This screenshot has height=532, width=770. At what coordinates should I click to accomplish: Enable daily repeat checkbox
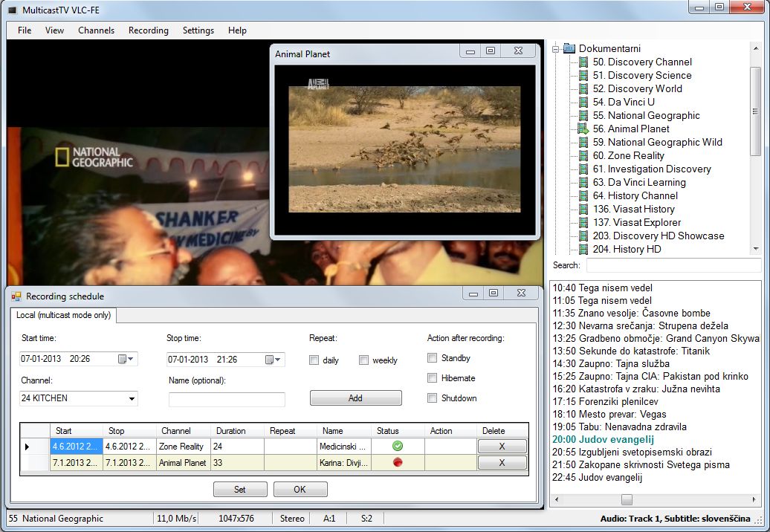pos(314,360)
